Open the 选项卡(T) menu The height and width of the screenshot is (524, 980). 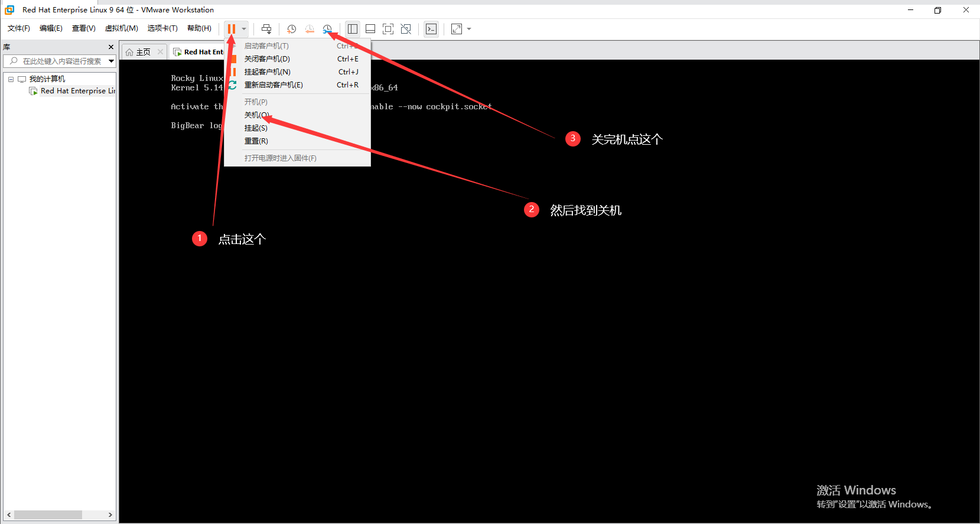(162, 28)
